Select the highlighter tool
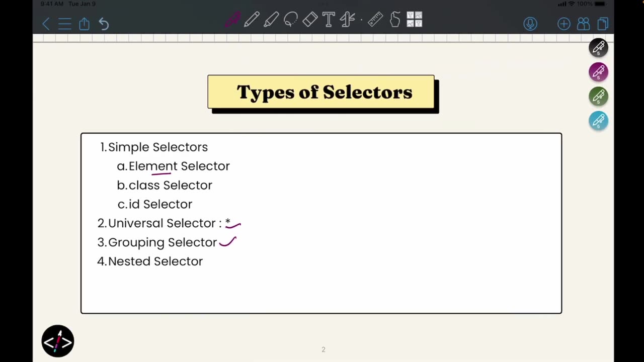The height and width of the screenshot is (362, 644). coord(272,20)
